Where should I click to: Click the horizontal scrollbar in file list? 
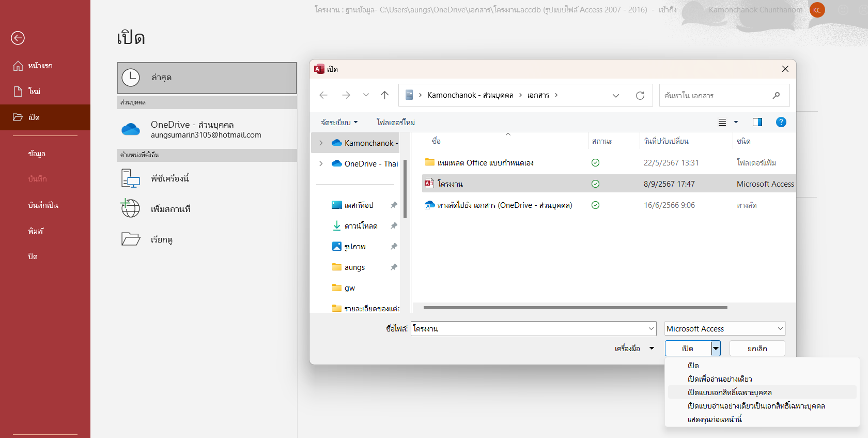click(x=575, y=308)
